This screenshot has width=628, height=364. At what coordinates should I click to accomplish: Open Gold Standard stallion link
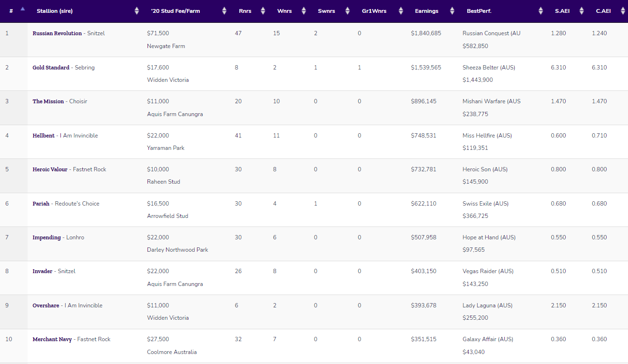point(51,68)
